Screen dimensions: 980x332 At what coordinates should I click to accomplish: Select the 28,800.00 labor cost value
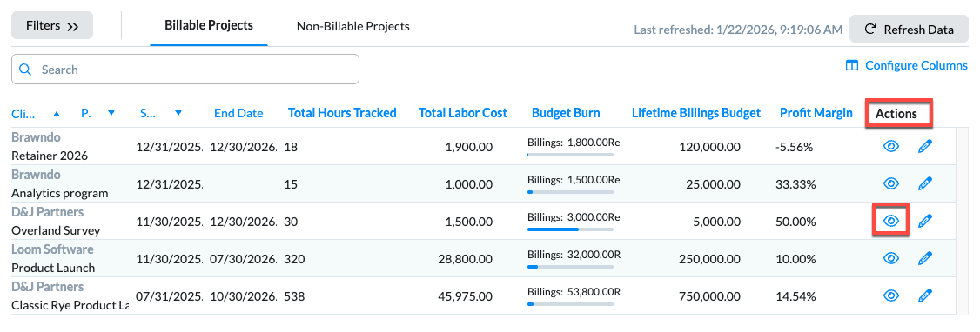coord(466,258)
